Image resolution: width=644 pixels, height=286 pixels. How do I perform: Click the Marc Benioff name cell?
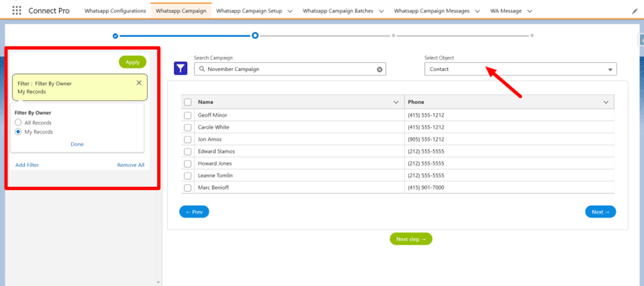[299, 187]
